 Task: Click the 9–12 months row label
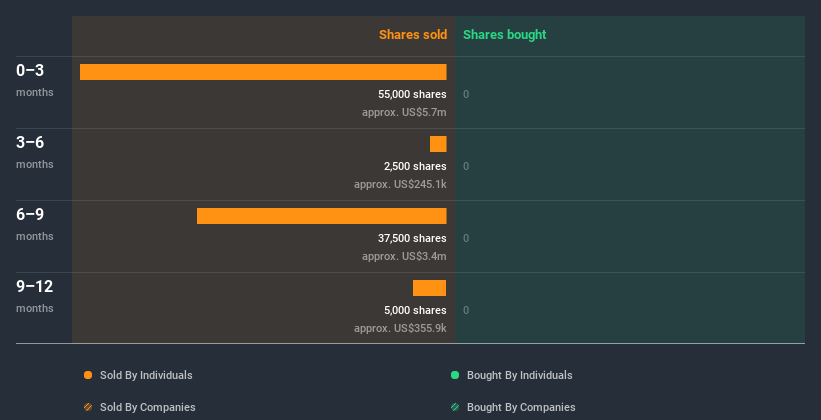click(x=35, y=296)
